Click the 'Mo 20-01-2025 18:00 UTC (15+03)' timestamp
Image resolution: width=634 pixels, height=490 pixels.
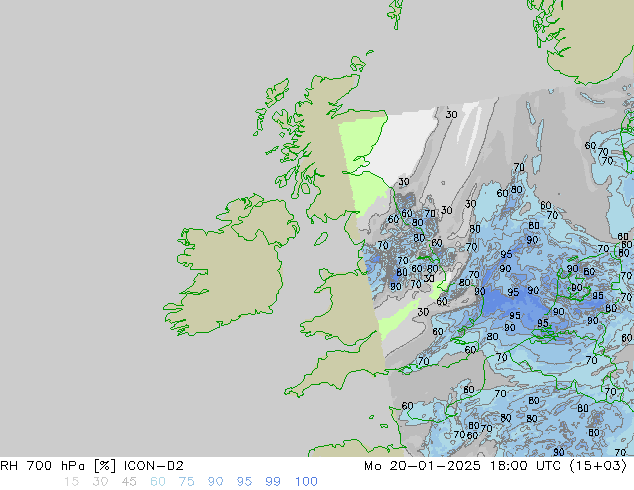point(496,466)
